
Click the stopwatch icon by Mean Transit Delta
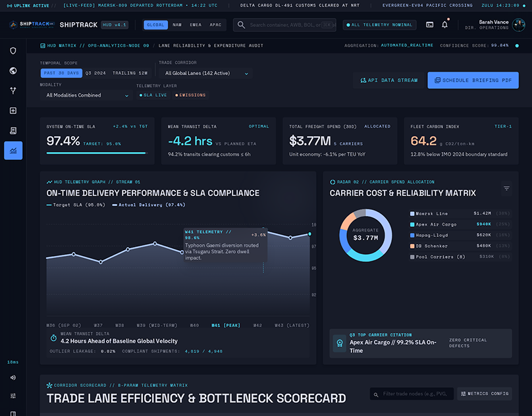coord(53,338)
